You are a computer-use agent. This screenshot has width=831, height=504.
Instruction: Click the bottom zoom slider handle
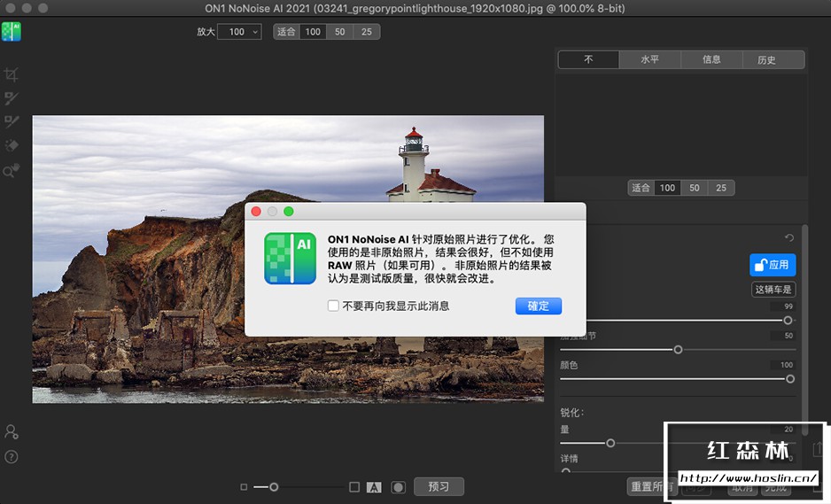coord(274,486)
